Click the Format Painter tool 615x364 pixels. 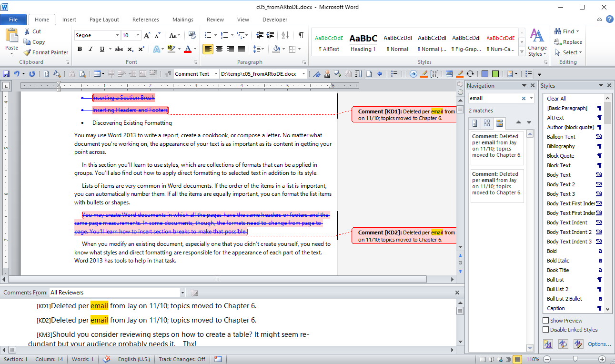(x=46, y=52)
